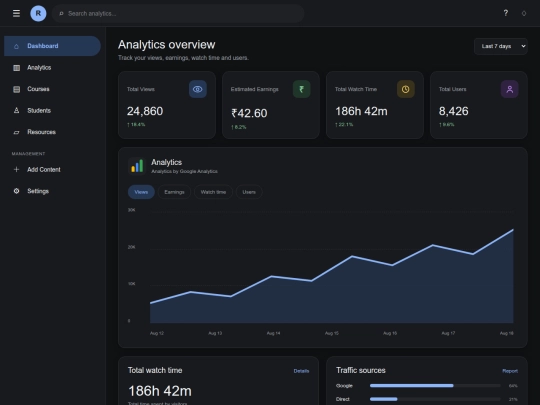Click the Aug 12 date label on chart
Viewport: 540px width, 405px height.
tap(157, 333)
